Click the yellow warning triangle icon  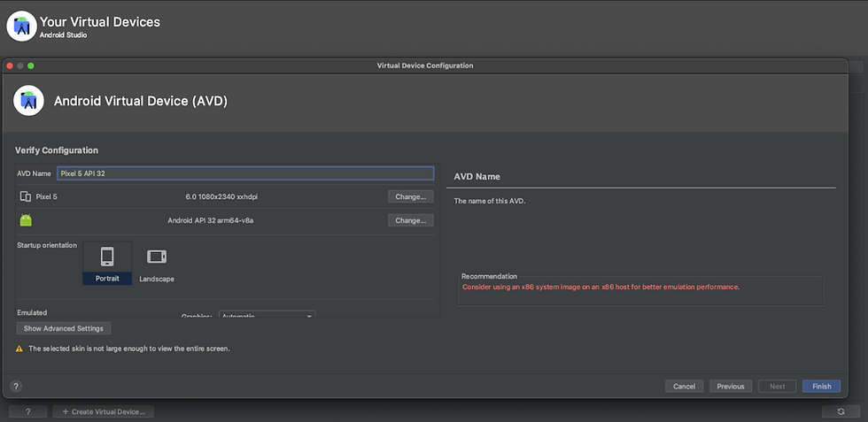(x=19, y=349)
